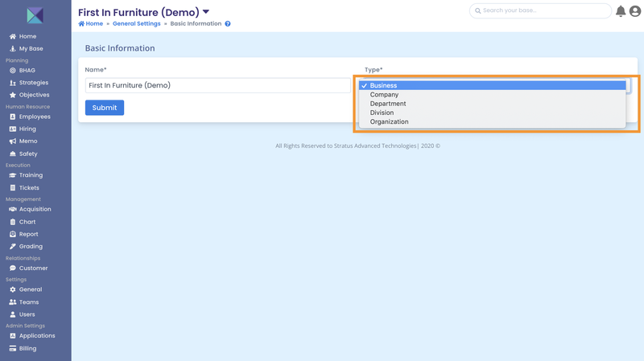Pick Division in the Type dropdown
Image resolution: width=644 pixels, height=361 pixels.
pos(492,113)
